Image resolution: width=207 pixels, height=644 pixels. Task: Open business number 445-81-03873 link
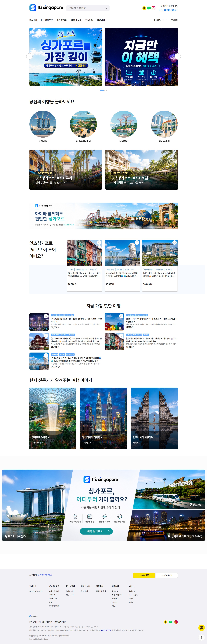pos(106,630)
